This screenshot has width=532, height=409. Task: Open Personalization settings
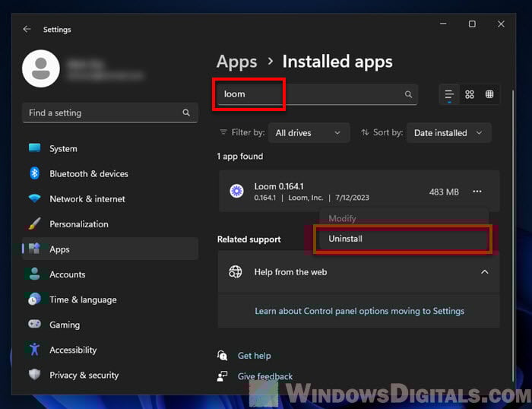(x=110, y=224)
